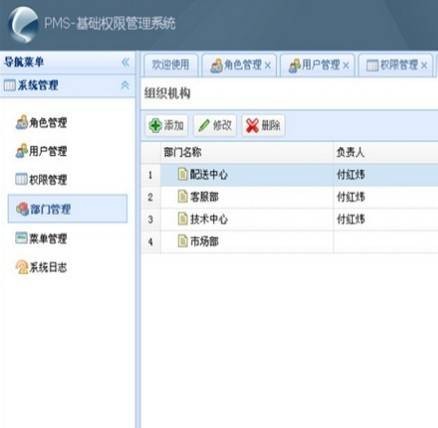Click row number 3 cell

pyautogui.click(x=151, y=219)
